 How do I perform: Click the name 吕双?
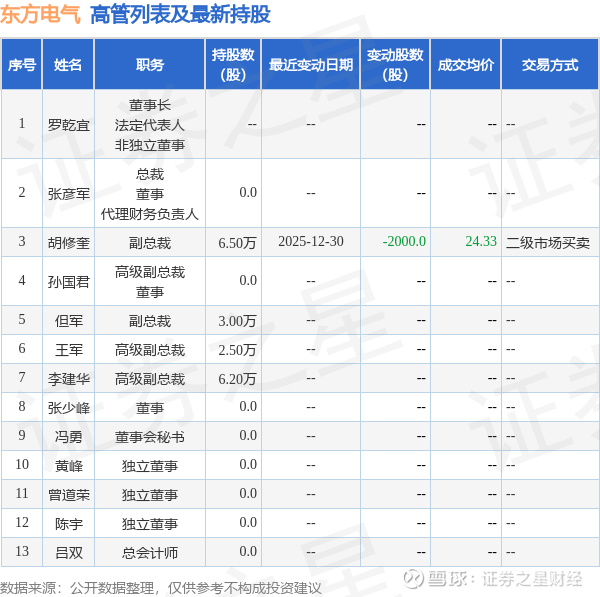point(68,553)
